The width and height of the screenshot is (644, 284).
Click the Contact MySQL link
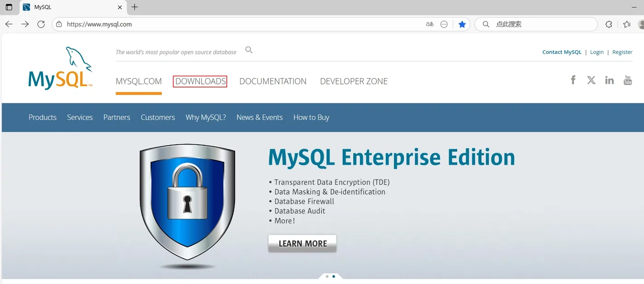(562, 52)
